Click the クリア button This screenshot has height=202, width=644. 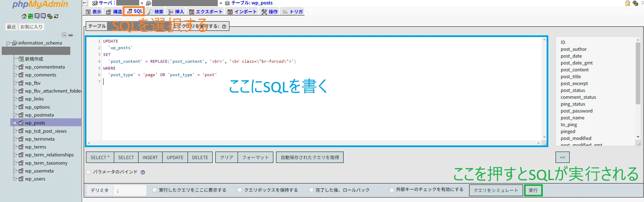[x=227, y=157]
